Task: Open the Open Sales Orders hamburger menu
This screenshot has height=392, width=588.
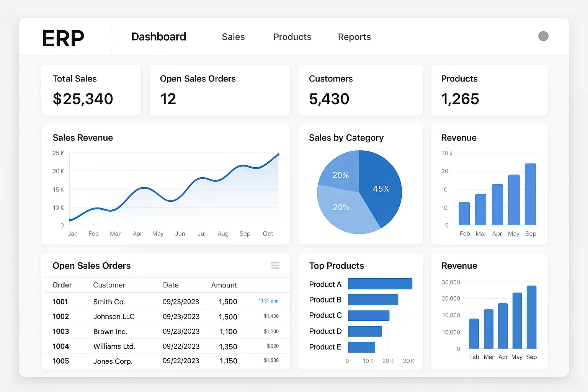Action: pyautogui.click(x=275, y=266)
